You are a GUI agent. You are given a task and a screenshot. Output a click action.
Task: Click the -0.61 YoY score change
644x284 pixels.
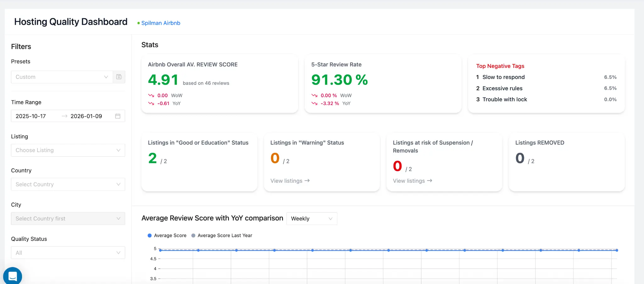(x=163, y=103)
